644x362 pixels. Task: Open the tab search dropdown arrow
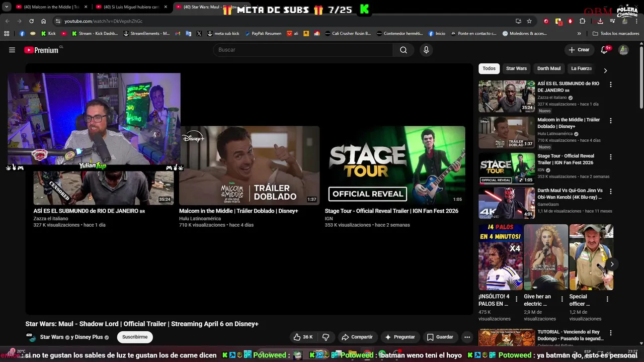(7, 7)
